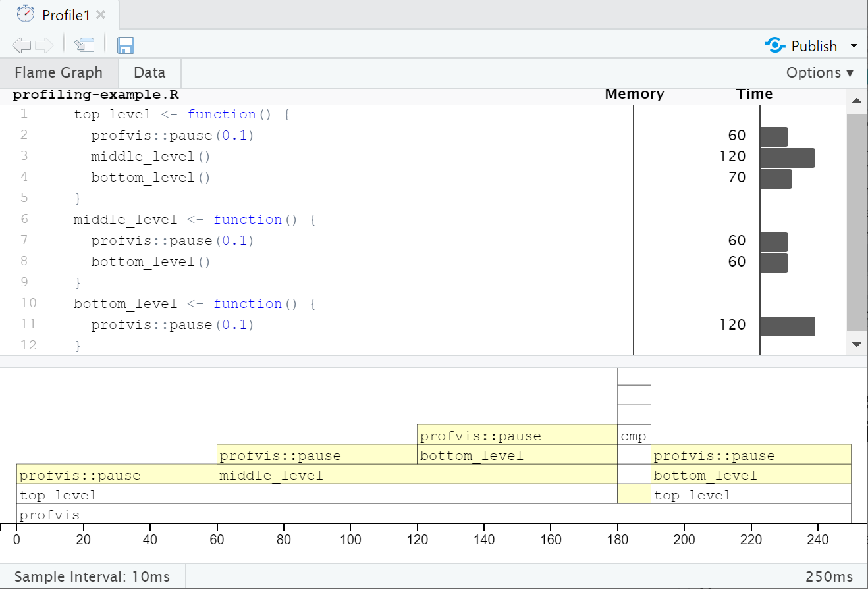868x589 pixels.
Task: Click the back navigation arrow in the profiler toolbar
Action: tap(21, 45)
